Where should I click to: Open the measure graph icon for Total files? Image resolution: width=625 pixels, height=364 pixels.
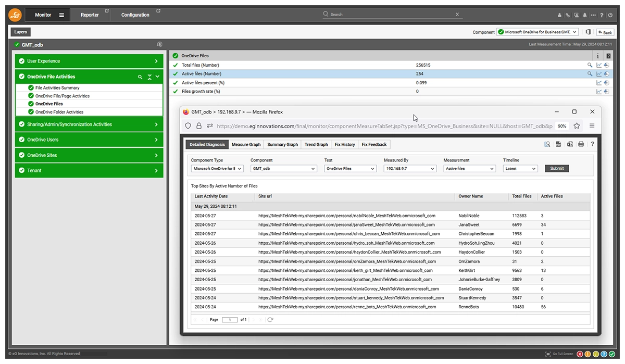pyautogui.click(x=599, y=65)
